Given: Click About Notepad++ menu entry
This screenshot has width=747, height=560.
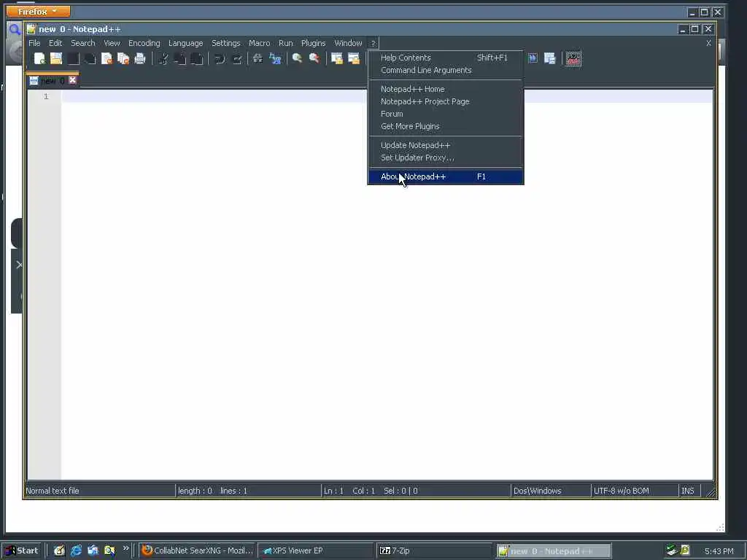Looking at the screenshot, I should (446, 176).
